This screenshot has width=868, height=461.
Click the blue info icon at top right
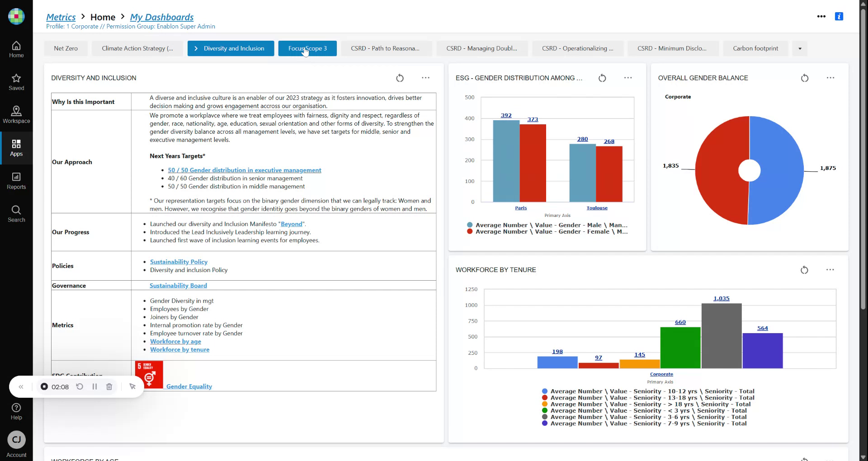point(839,16)
